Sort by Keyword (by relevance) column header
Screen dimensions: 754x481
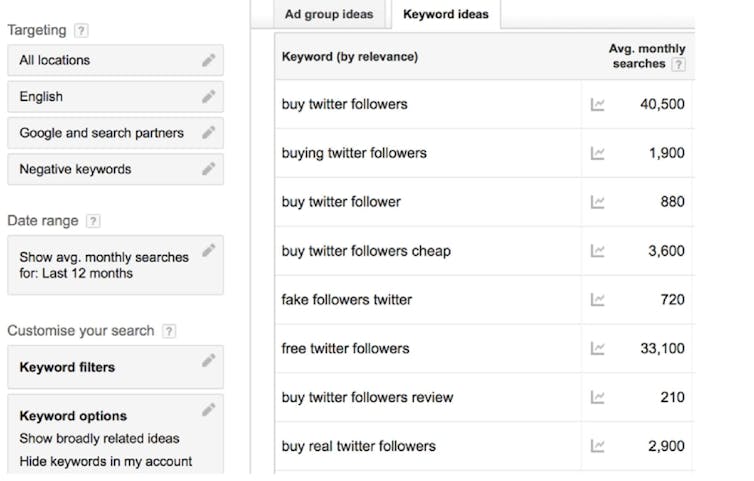pyautogui.click(x=350, y=57)
